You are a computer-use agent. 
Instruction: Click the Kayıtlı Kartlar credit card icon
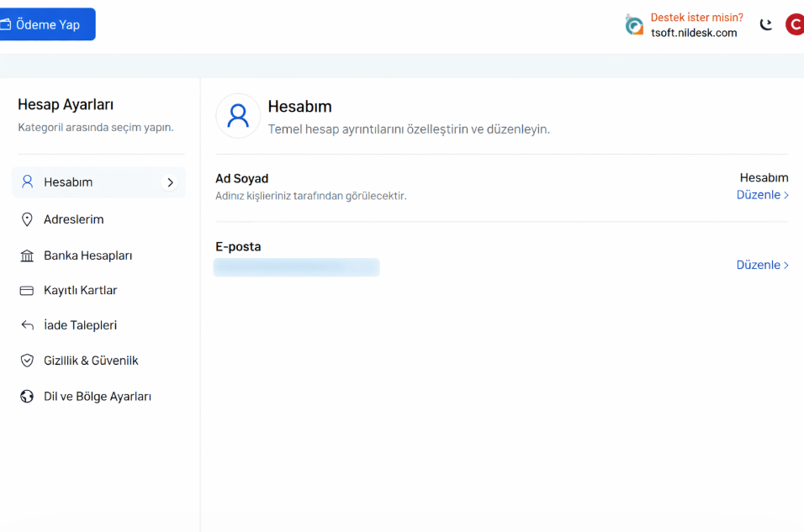[x=27, y=291]
